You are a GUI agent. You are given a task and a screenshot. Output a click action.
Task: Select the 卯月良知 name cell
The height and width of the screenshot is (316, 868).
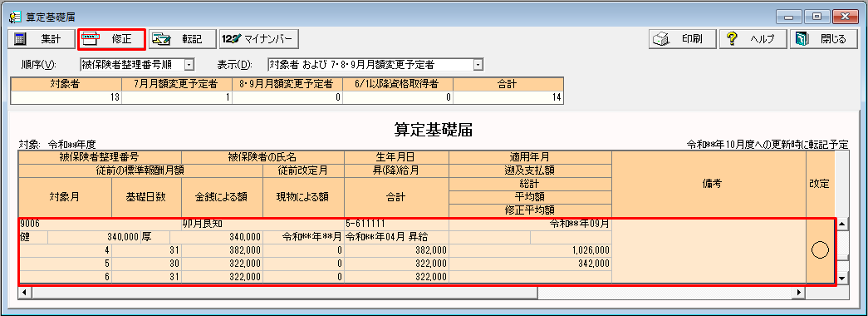263,225
